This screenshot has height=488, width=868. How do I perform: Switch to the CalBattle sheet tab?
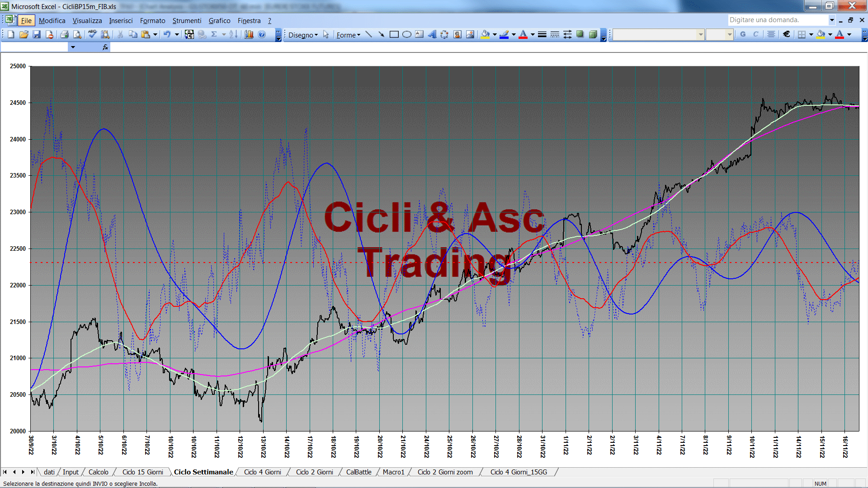(359, 472)
